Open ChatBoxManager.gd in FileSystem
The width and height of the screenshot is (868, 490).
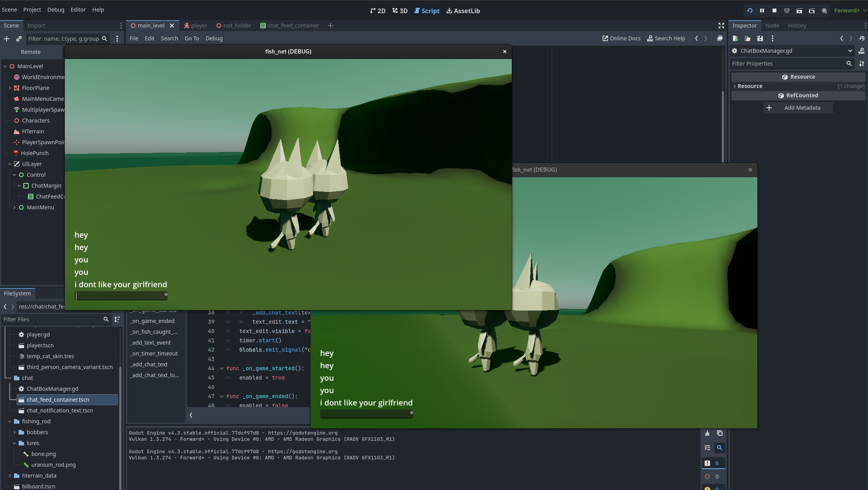tap(52, 389)
